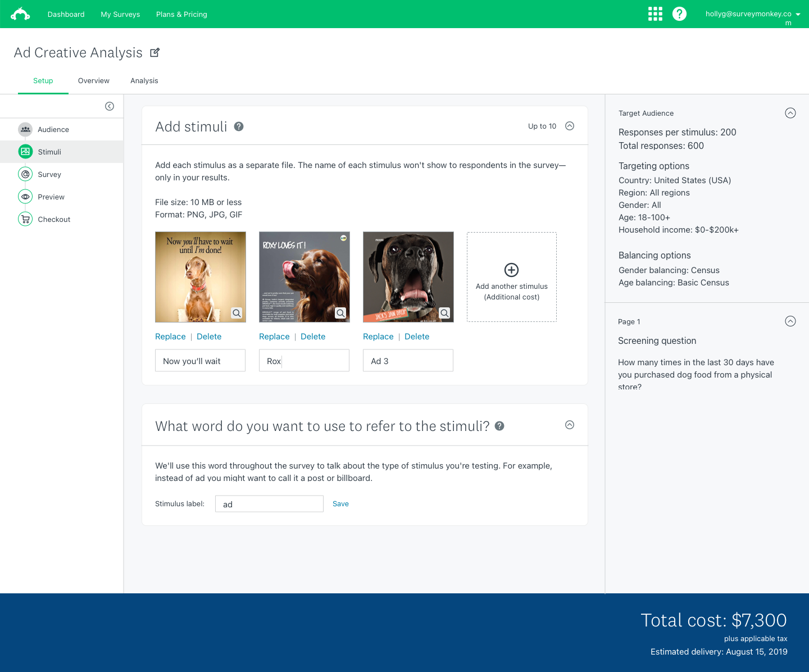Collapse the left sidebar arrow icon
Screen dimensions: 809x672
click(110, 106)
